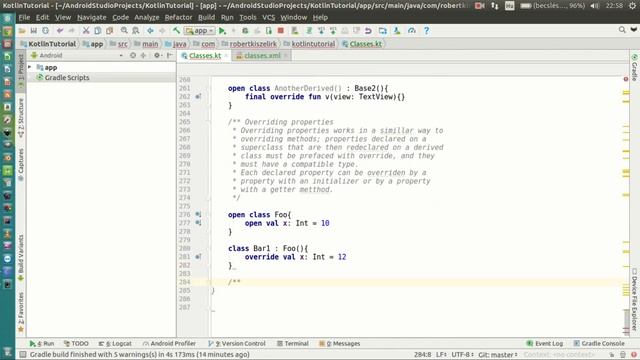
Task: Navigate forward with the right arrow icon
Action: [x=162, y=31]
